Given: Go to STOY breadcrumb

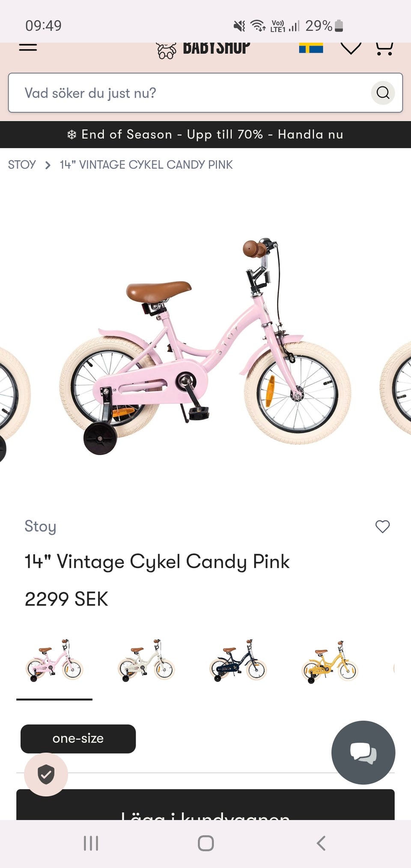Looking at the screenshot, I should tap(22, 165).
